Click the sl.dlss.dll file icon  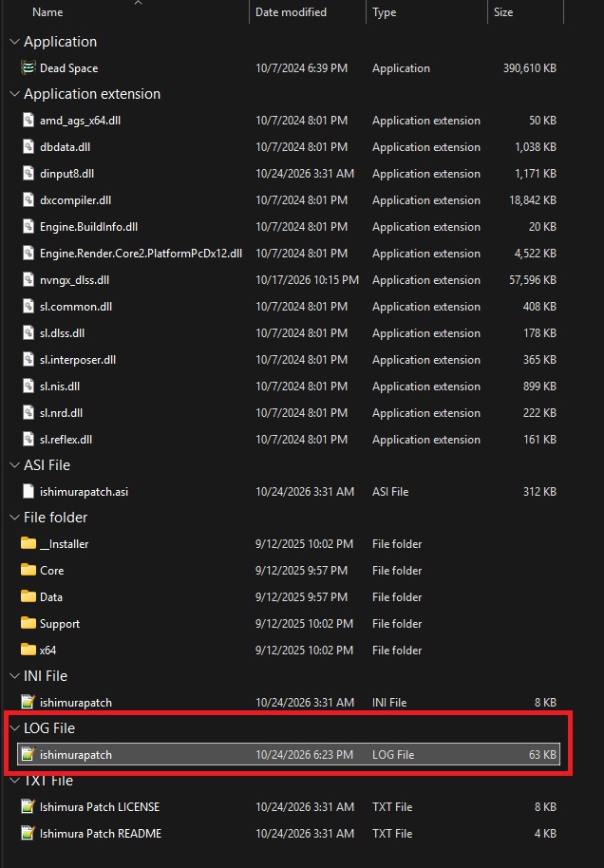click(28, 332)
